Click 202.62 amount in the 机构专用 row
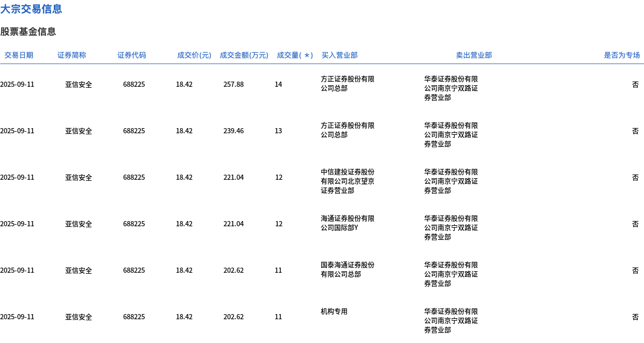 [233, 317]
